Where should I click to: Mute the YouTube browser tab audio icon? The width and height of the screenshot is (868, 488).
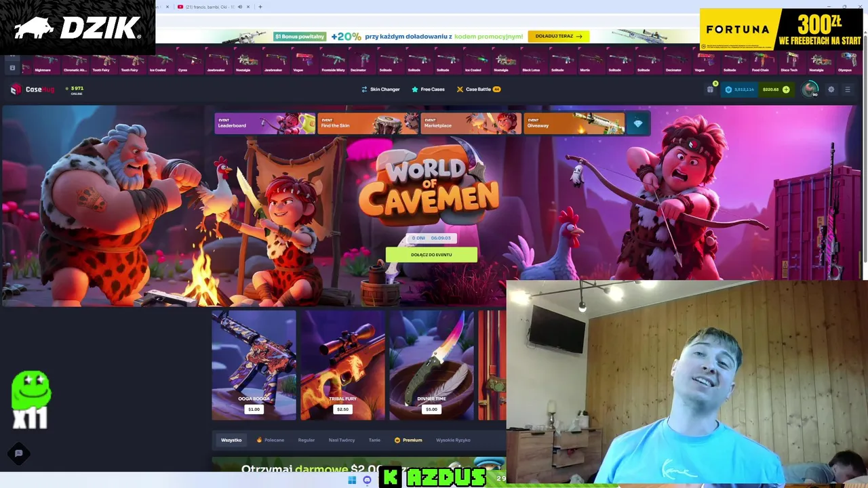pyautogui.click(x=239, y=7)
